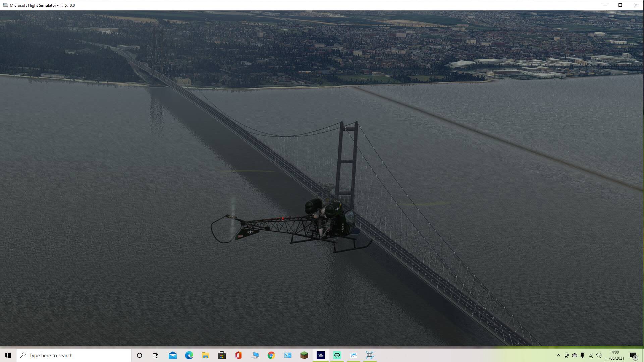Expand hidden system tray icons chevron

[x=558, y=355]
